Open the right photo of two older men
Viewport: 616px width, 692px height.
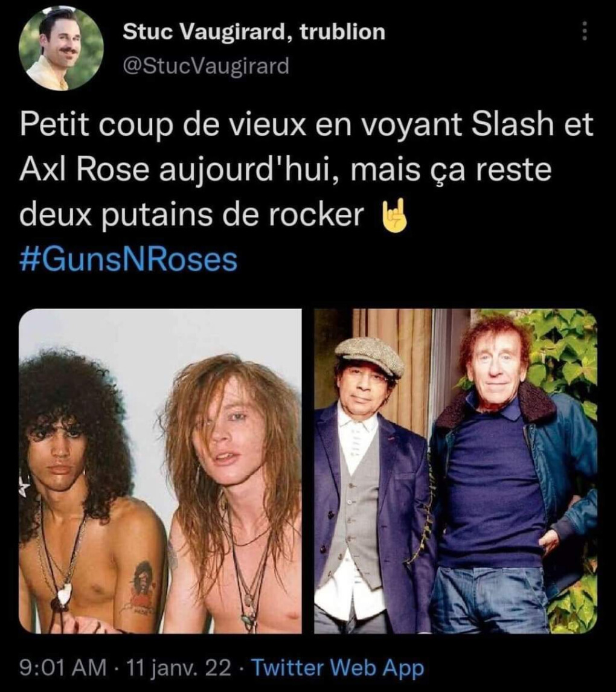[x=455, y=471]
